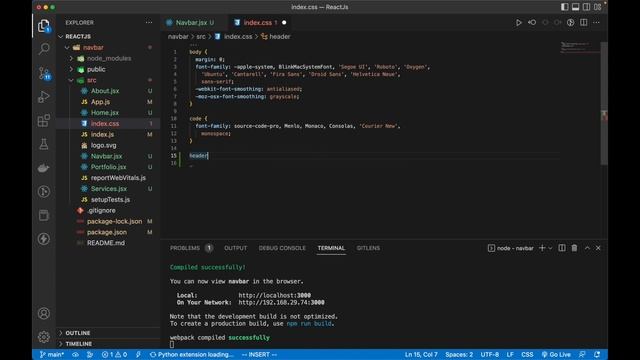The height and width of the screenshot is (360, 640).
Task: Click the main branch indicator in status bar
Action: tap(52, 354)
